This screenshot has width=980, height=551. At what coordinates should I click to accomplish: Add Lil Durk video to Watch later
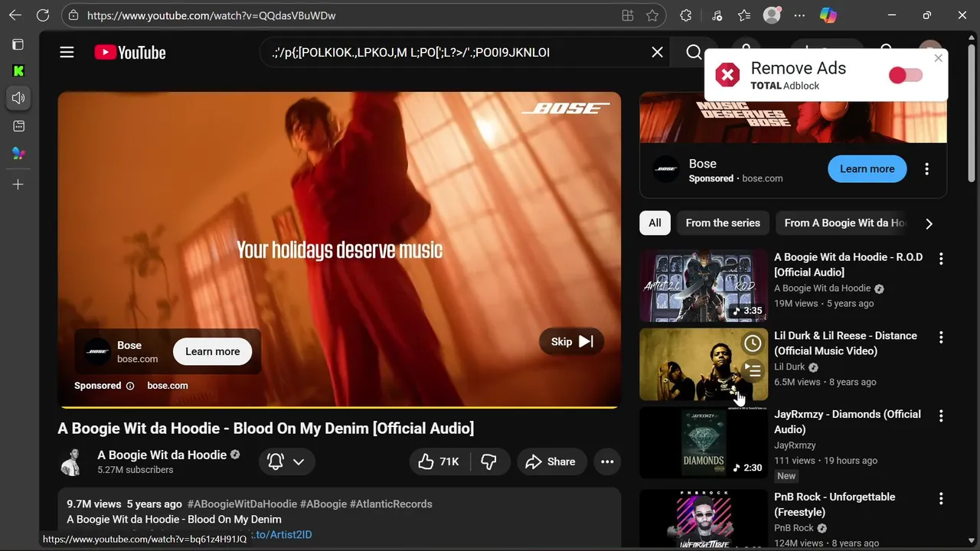point(753,344)
